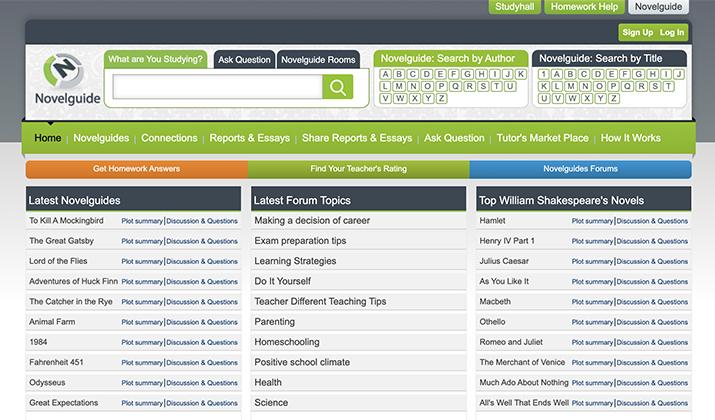Open forum topic Positive school climate
Image resolution: width=715 pixels, height=420 pixels.
(302, 362)
